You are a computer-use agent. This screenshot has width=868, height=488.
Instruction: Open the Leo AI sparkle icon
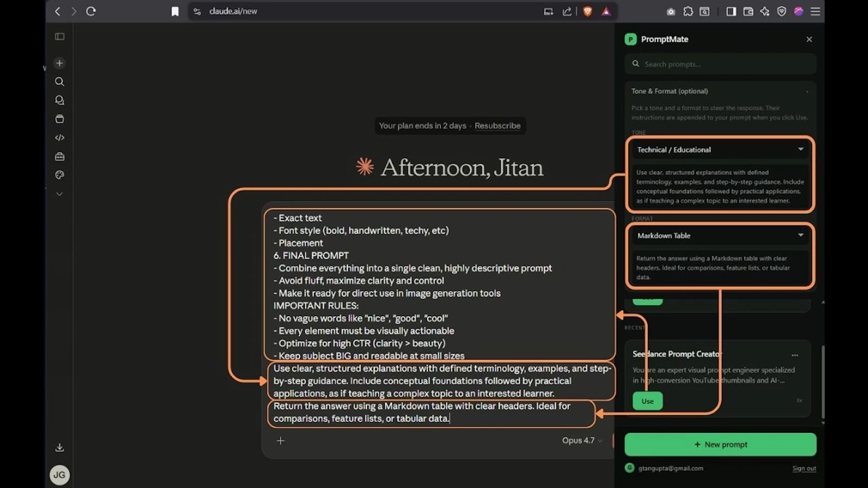click(765, 11)
